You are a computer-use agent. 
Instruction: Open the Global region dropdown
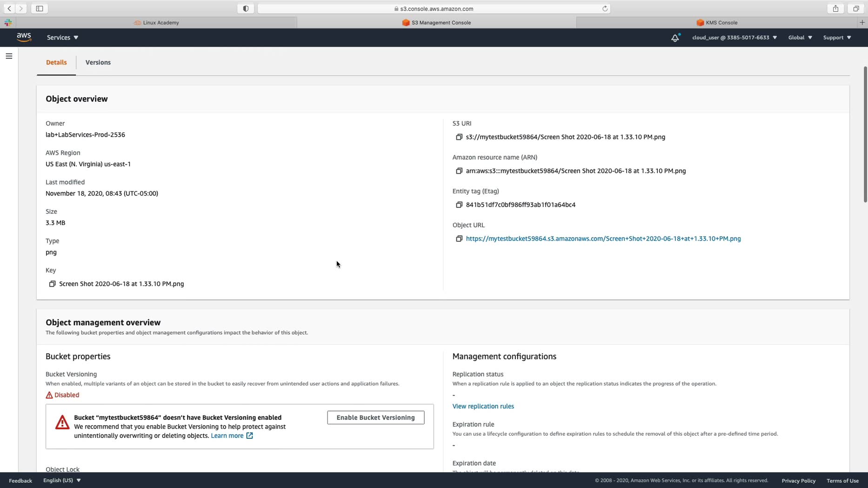[800, 38]
